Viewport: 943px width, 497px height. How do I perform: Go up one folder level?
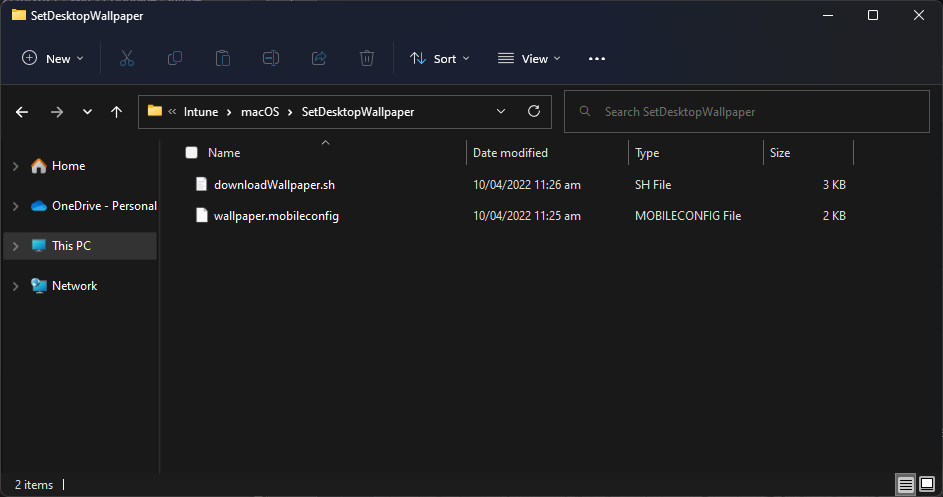pyautogui.click(x=116, y=112)
